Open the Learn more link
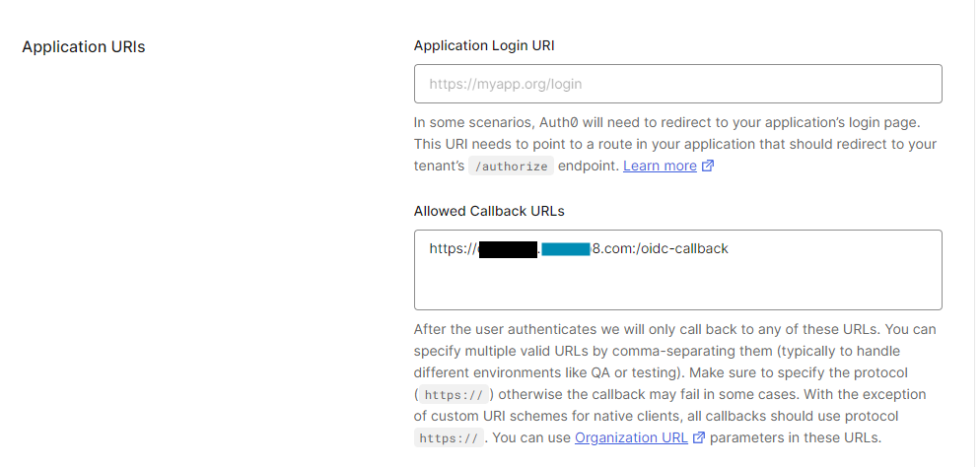The height and width of the screenshot is (467, 980). (x=660, y=166)
